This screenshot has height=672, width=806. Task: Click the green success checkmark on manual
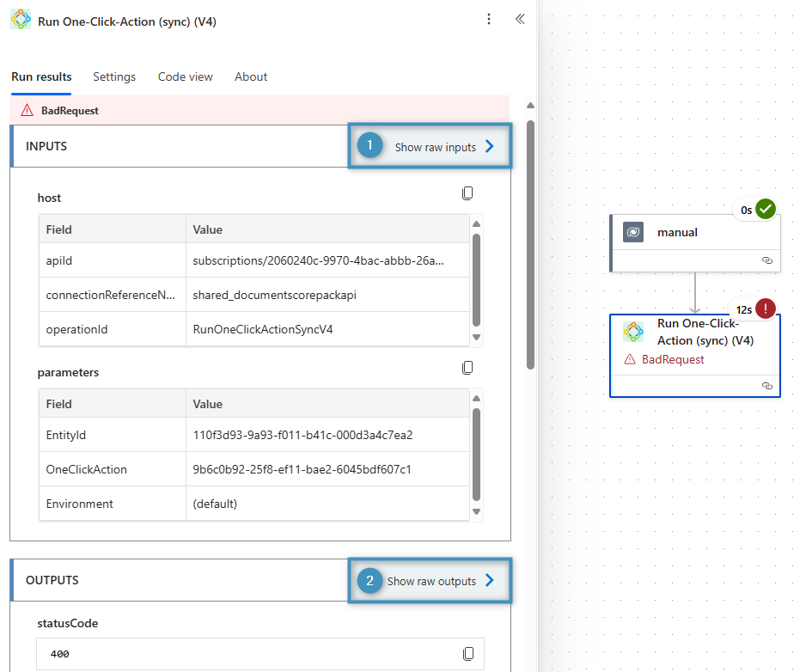(766, 209)
